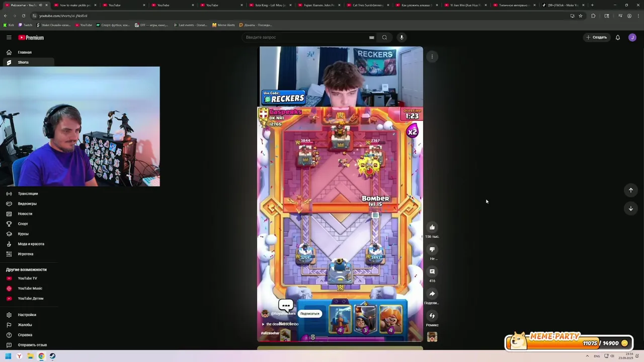Switch to 'Yi Jian Mei' tab
This screenshot has width=644, height=362.
coord(464,5)
